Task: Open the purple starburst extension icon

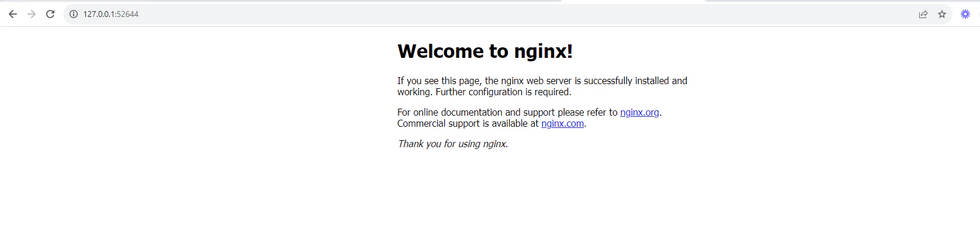Action: point(965,14)
